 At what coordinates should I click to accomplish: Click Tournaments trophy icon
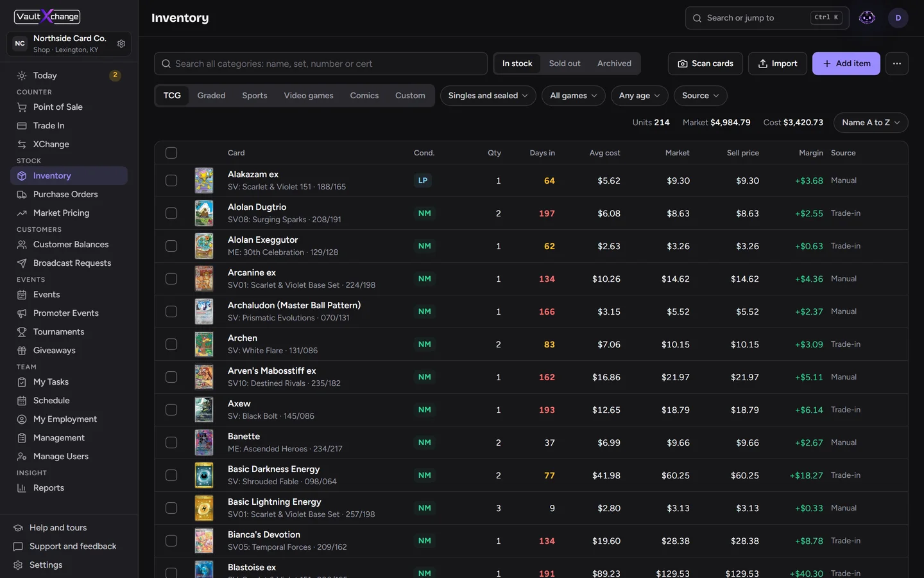click(22, 332)
